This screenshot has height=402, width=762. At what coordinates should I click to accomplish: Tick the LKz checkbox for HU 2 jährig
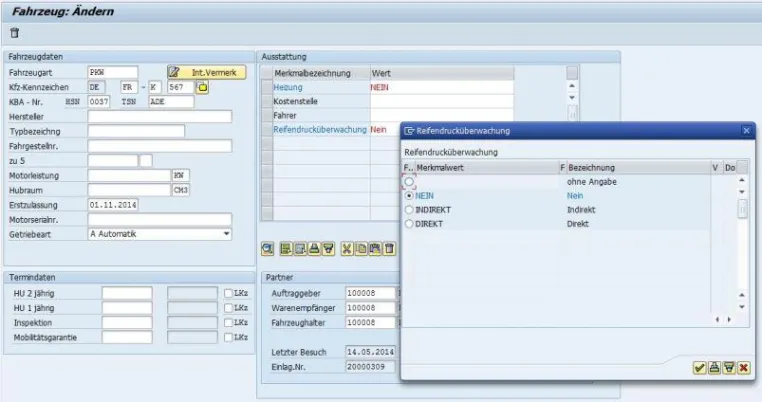click(x=228, y=293)
